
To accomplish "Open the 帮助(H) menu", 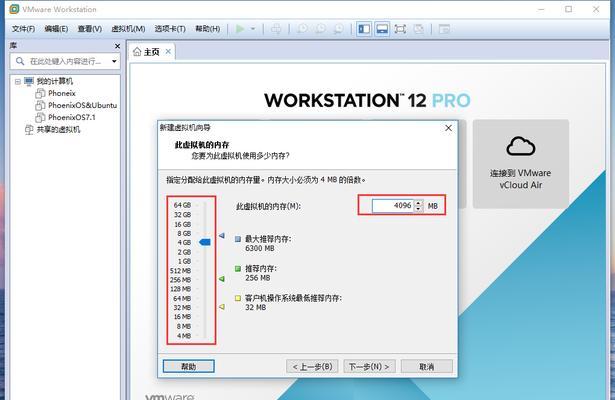I will coord(207,29).
